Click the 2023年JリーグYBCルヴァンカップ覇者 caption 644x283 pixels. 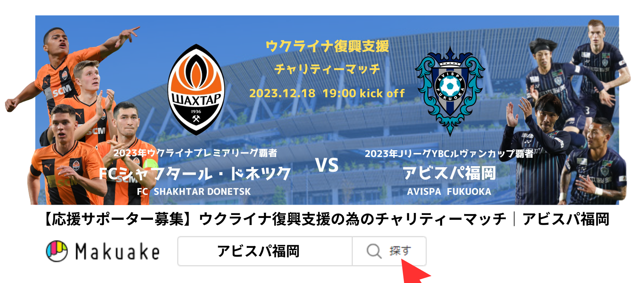(x=449, y=154)
